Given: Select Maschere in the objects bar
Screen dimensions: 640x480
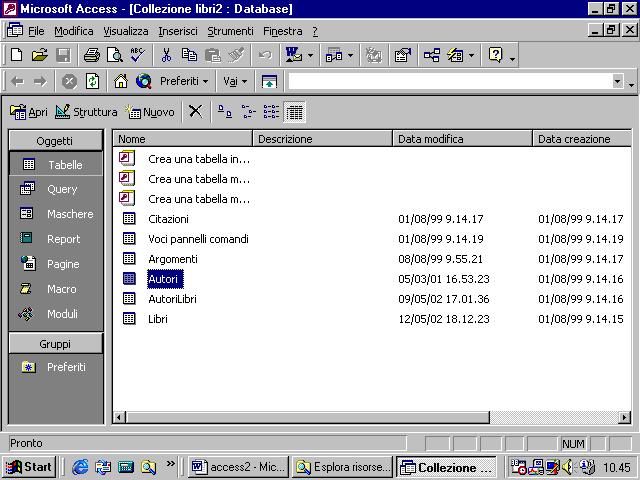Looking at the screenshot, I should pyautogui.click(x=56, y=214).
